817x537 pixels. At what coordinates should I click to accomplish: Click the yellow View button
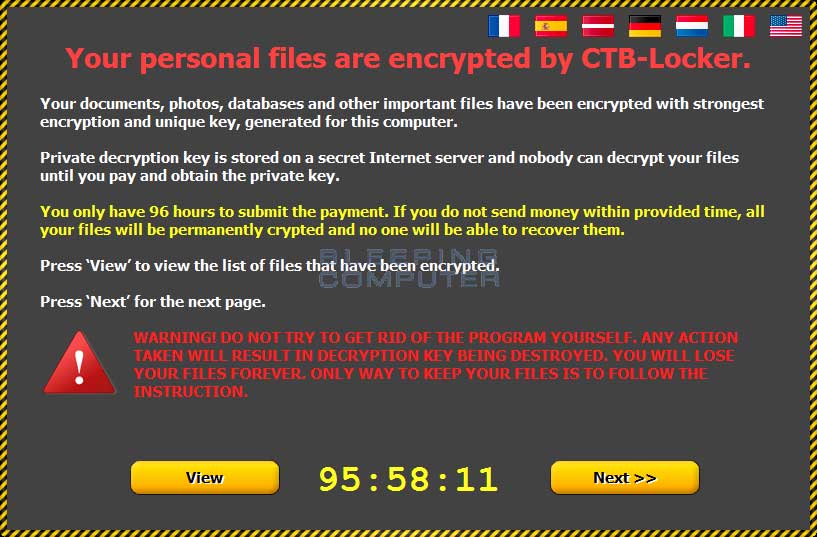[x=205, y=478]
